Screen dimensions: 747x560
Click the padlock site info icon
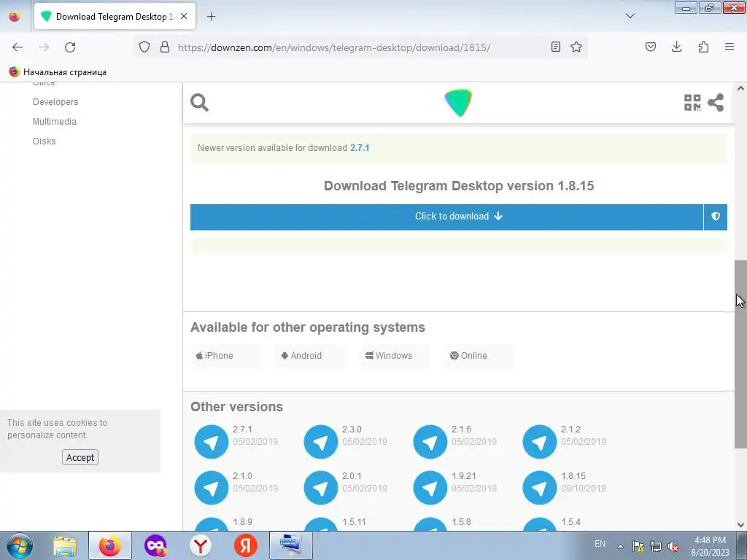click(x=165, y=47)
